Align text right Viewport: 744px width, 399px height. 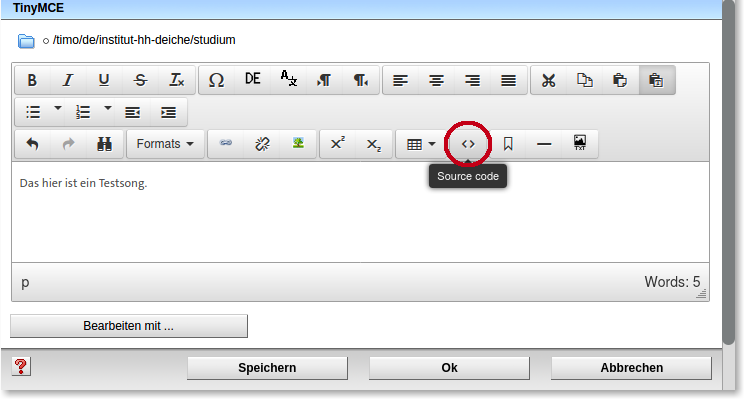tap(473, 80)
